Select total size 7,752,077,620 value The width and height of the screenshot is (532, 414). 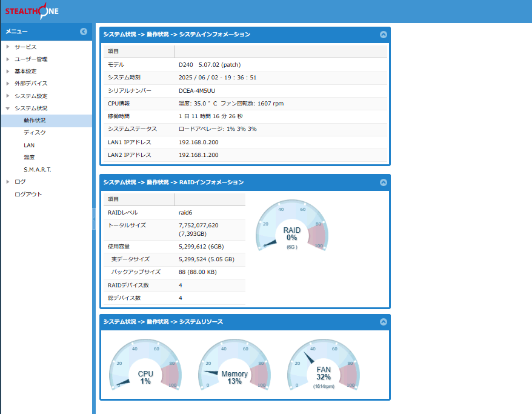(199, 229)
